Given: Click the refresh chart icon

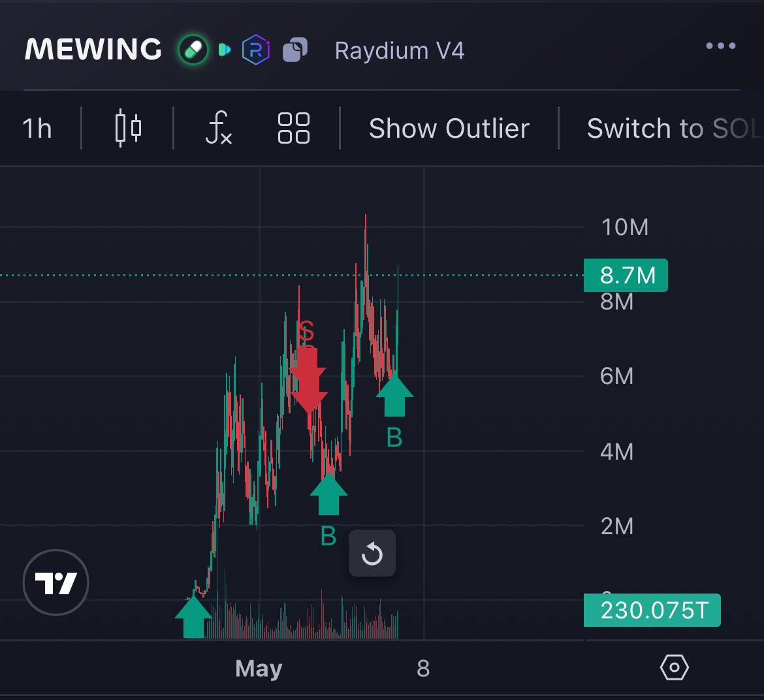Looking at the screenshot, I should [x=372, y=553].
